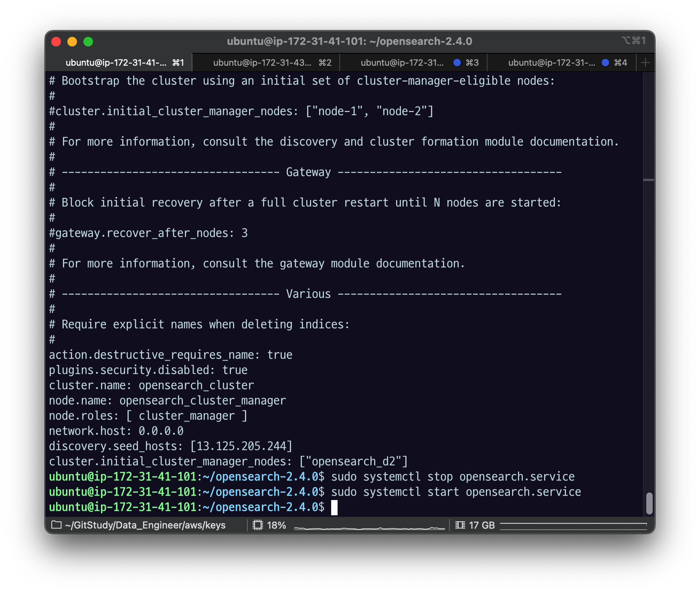Click the window title ubuntu@ip-172-31-41-101

coord(350,41)
